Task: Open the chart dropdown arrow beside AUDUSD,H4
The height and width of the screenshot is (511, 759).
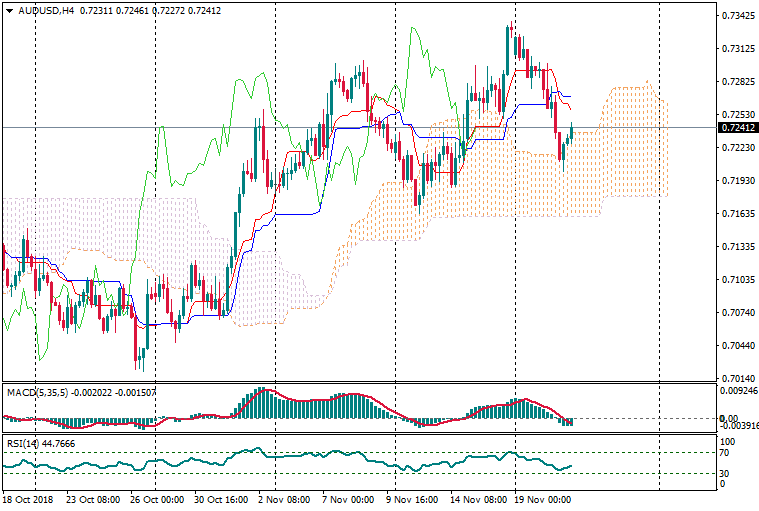Action: click(10, 11)
